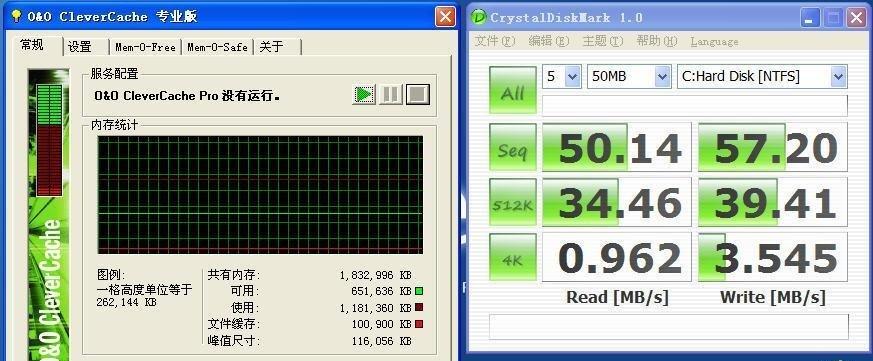The image size is (873, 361).
Task: Start the 4K benchmark test
Action: click(512, 256)
